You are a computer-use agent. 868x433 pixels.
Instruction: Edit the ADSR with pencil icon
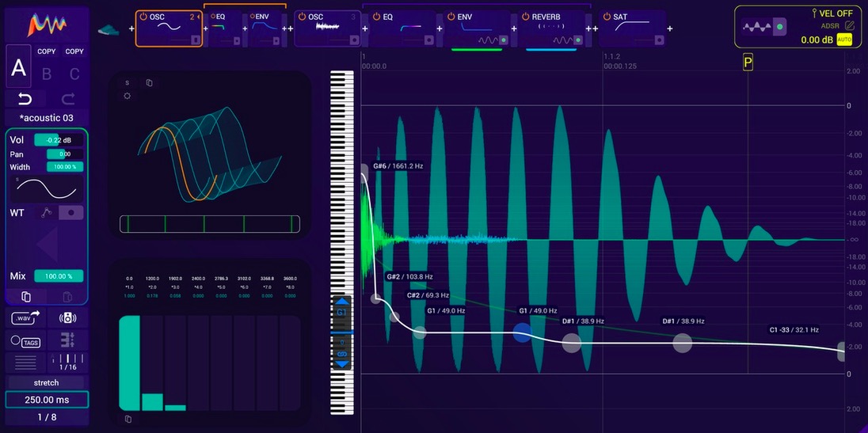click(851, 25)
